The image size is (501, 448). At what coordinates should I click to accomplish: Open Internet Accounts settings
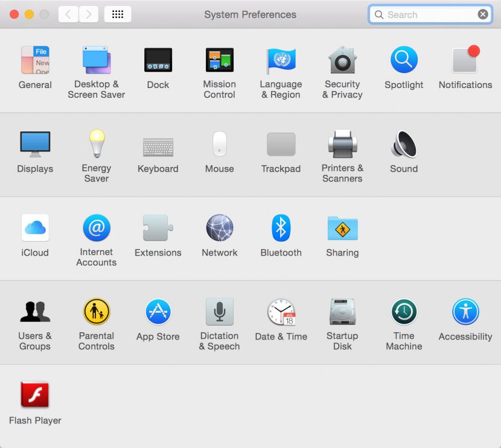(x=97, y=227)
